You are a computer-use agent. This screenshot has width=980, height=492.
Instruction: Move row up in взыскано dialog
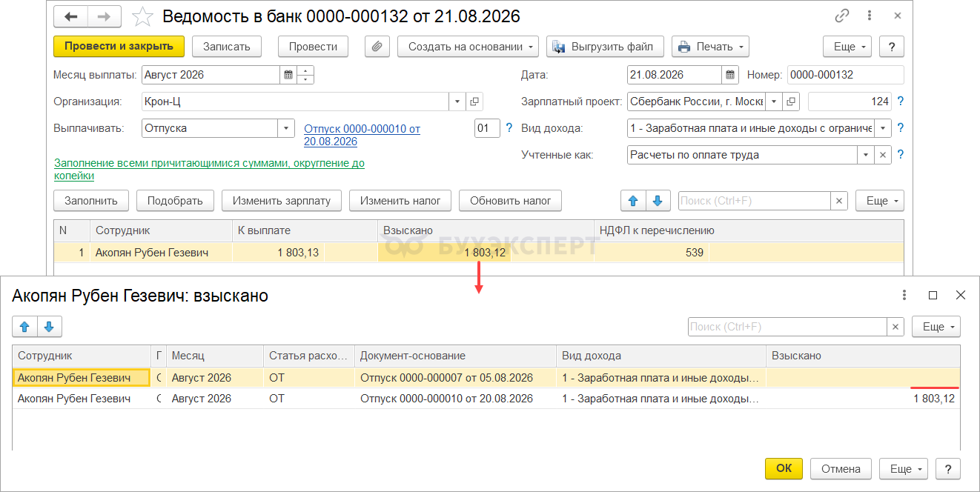pos(24,326)
